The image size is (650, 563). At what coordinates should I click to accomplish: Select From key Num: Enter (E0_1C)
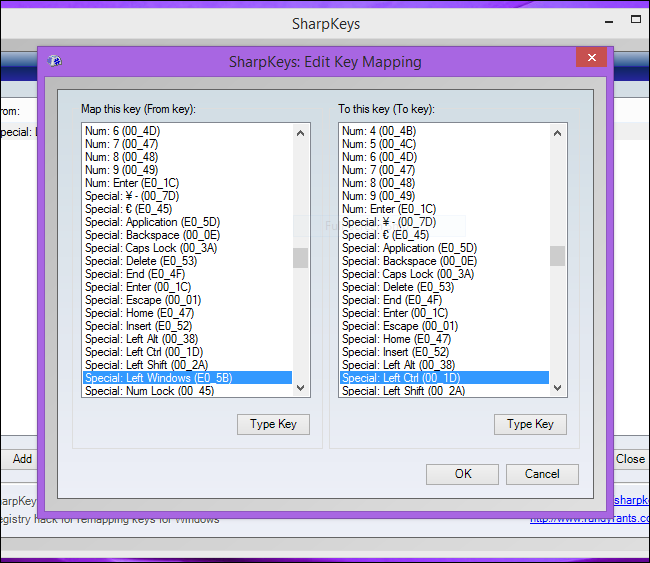(187, 183)
